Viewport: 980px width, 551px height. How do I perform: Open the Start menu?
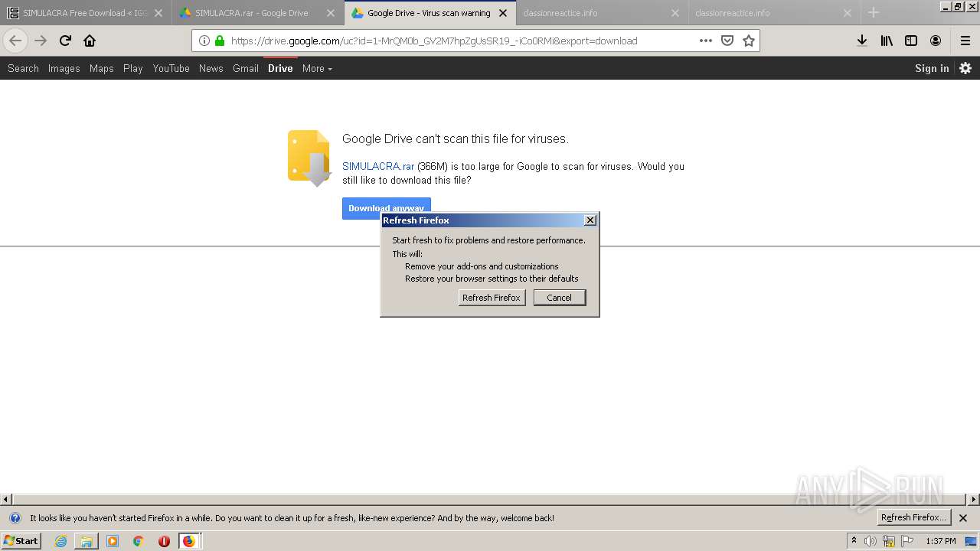point(21,541)
